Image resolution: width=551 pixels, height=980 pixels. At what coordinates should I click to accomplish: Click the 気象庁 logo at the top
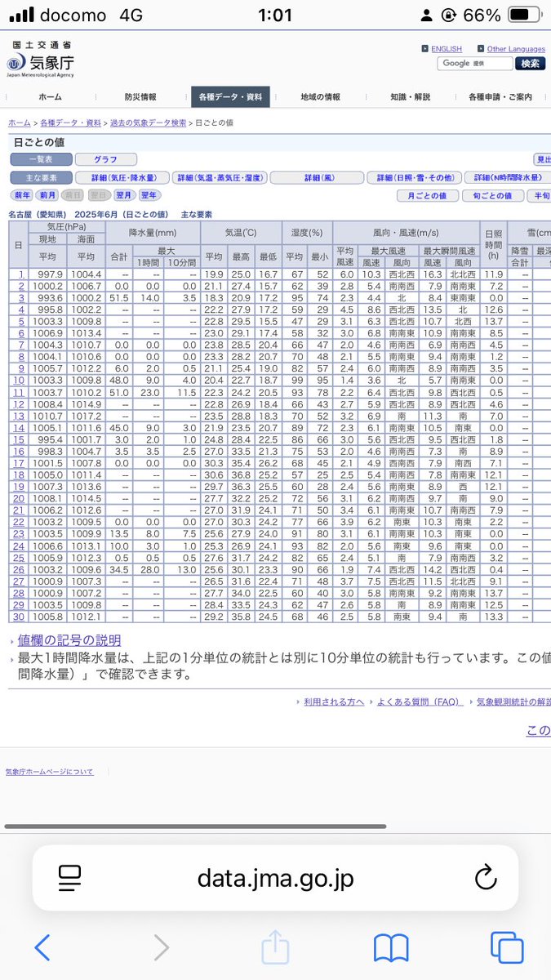[x=40, y=60]
